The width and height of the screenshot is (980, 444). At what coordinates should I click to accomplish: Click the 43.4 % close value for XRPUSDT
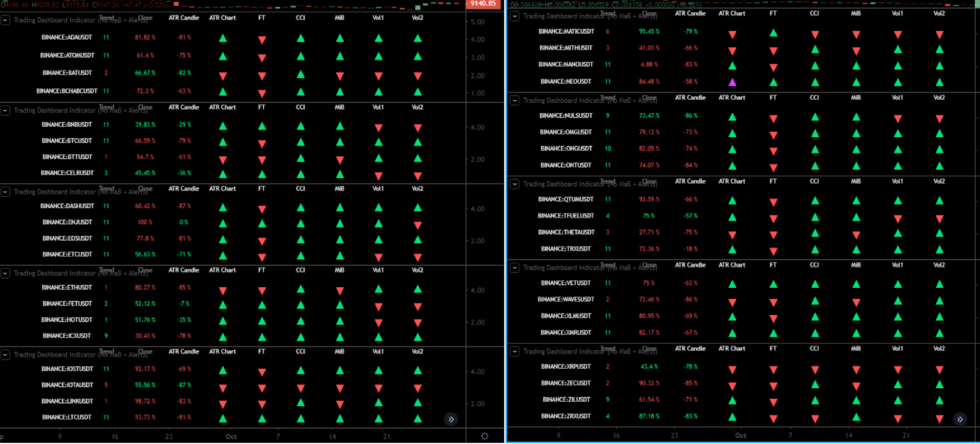[649, 367]
